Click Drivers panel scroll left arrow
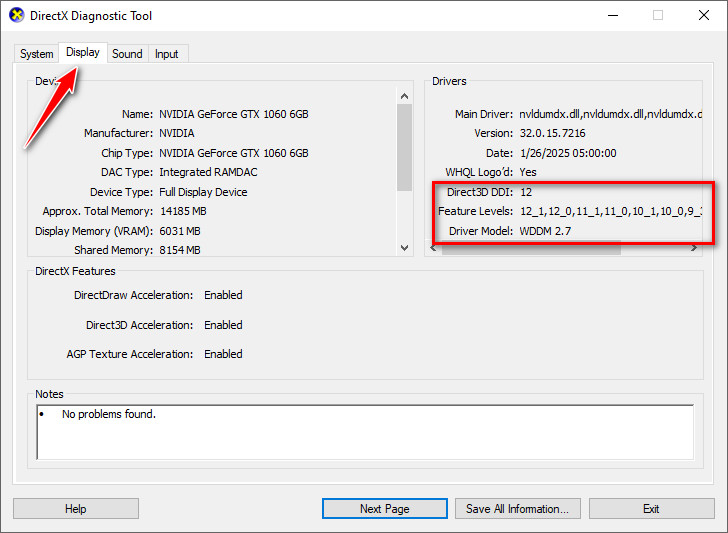Image resolution: width=728 pixels, height=533 pixels. click(x=433, y=248)
